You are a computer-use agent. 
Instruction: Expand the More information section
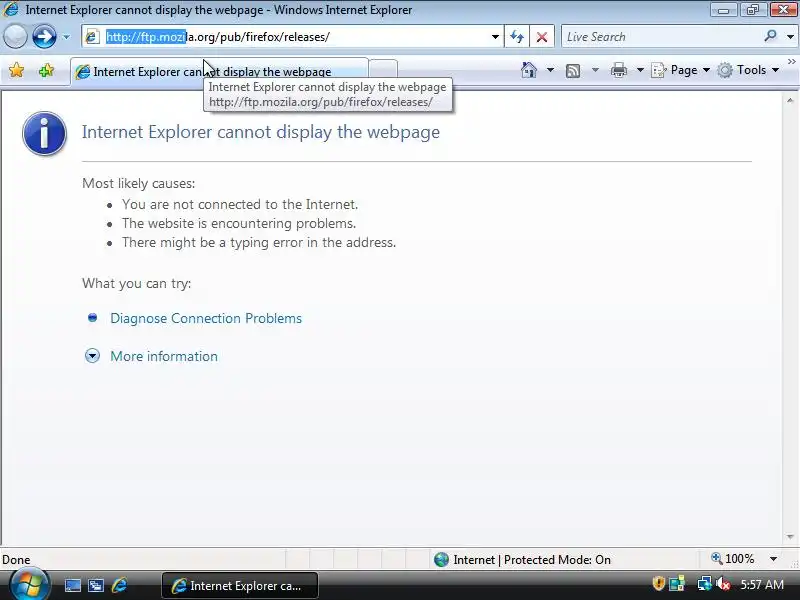pos(164,356)
